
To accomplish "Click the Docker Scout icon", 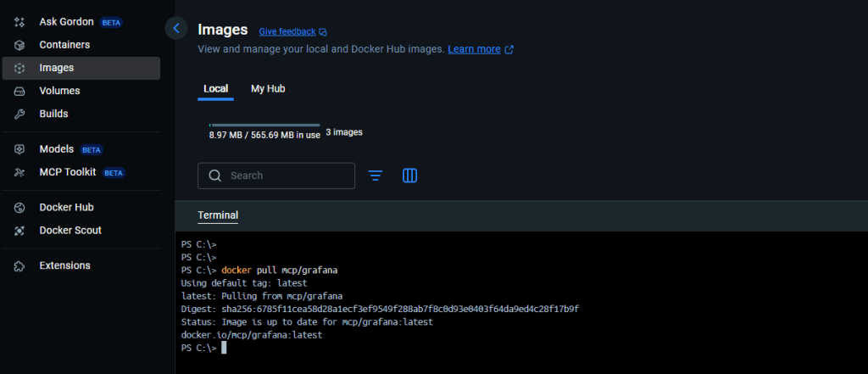I will (x=20, y=231).
